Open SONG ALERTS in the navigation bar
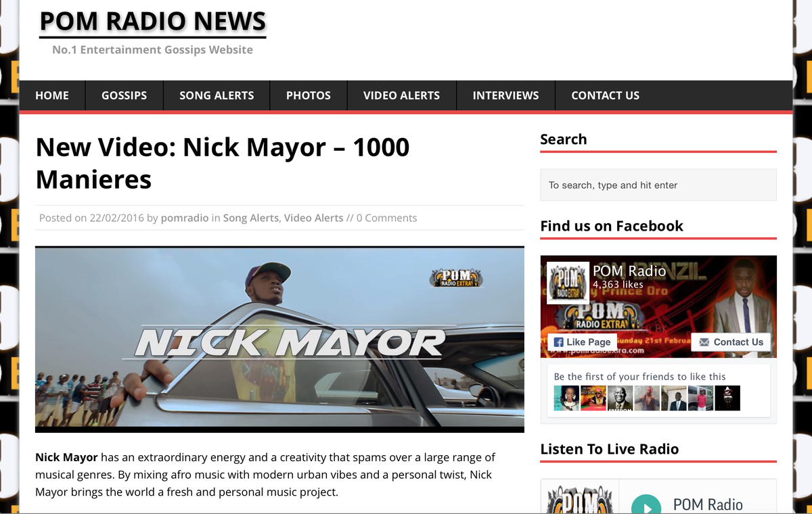 pyautogui.click(x=217, y=95)
